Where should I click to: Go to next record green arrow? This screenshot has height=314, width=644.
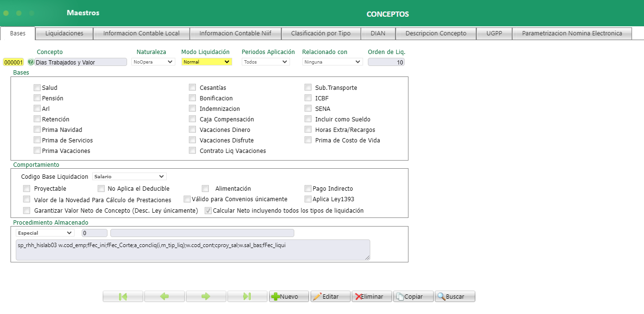tap(206, 296)
